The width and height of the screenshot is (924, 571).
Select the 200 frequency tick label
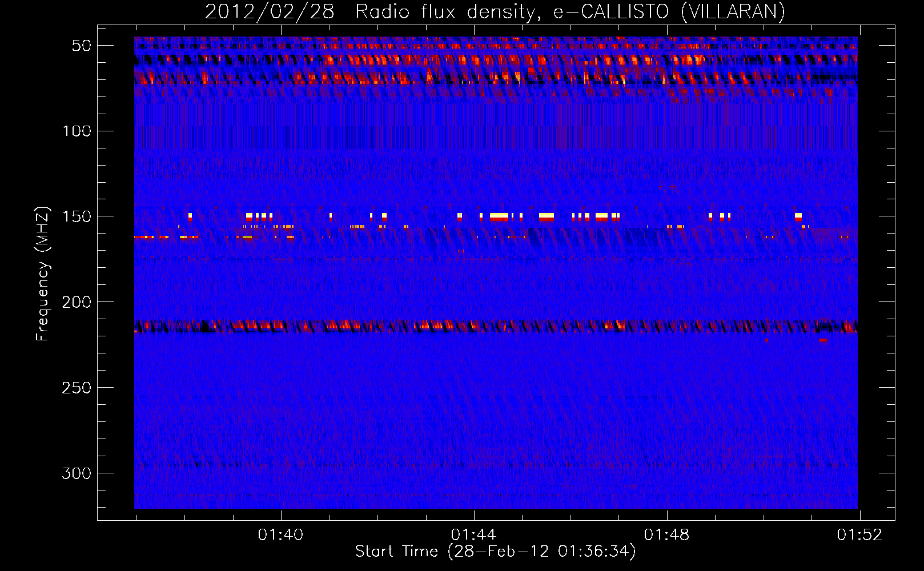click(x=77, y=302)
